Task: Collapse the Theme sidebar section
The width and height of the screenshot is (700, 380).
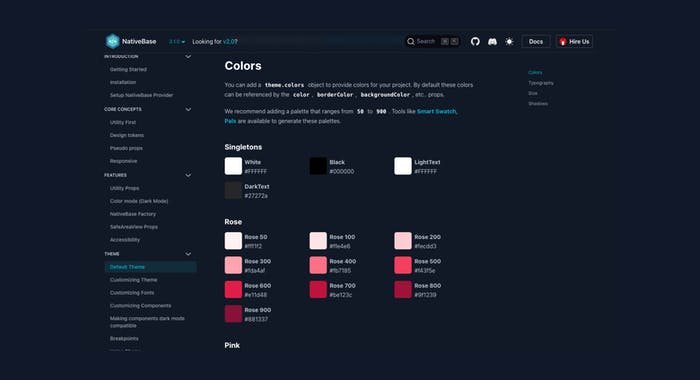Action: click(188, 254)
